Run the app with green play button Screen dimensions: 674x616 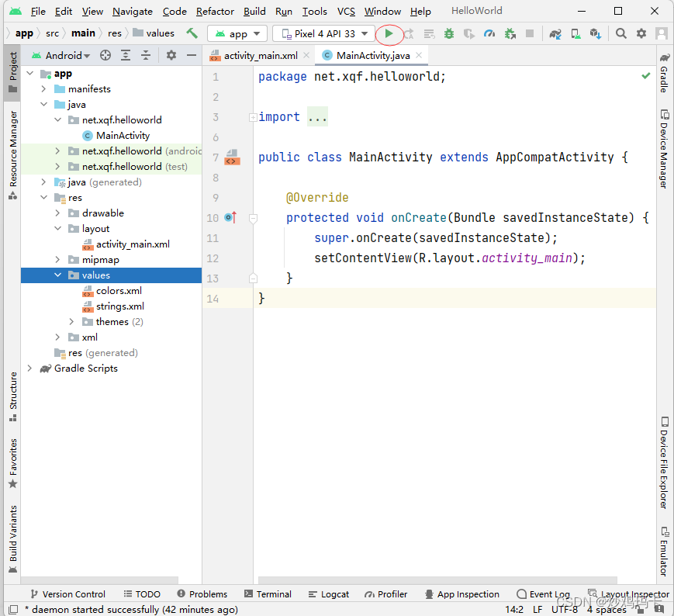(x=389, y=33)
